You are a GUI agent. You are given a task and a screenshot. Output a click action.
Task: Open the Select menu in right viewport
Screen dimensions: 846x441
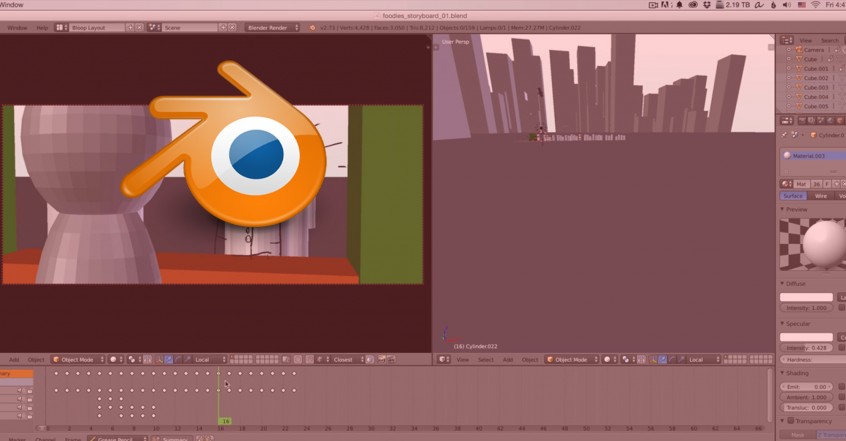coord(485,359)
